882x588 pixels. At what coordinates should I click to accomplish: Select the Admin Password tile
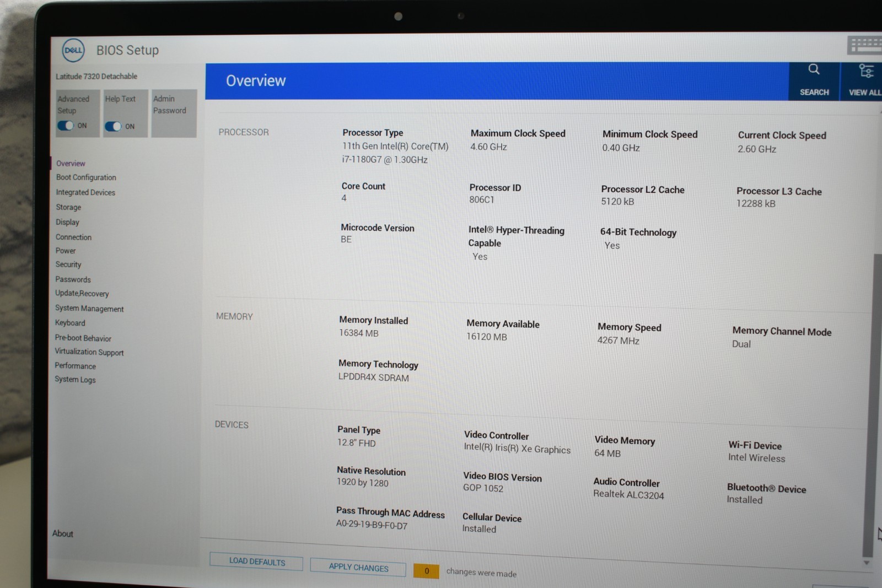click(174, 113)
